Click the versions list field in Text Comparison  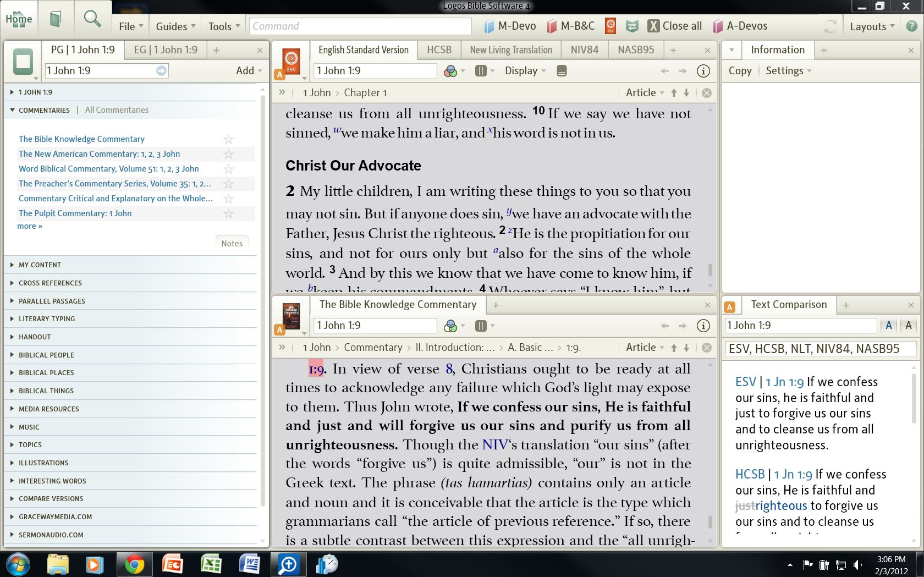tap(820, 349)
